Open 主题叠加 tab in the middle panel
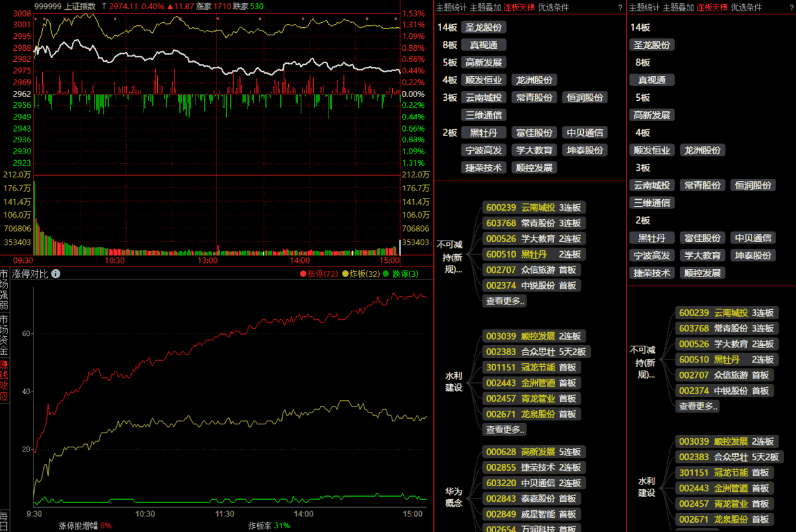The height and width of the screenshot is (532, 796). (x=486, y=7)
